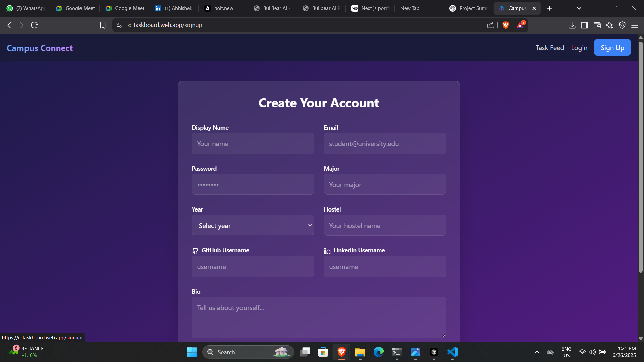
Task: Reload the current page
Action: 34,25
